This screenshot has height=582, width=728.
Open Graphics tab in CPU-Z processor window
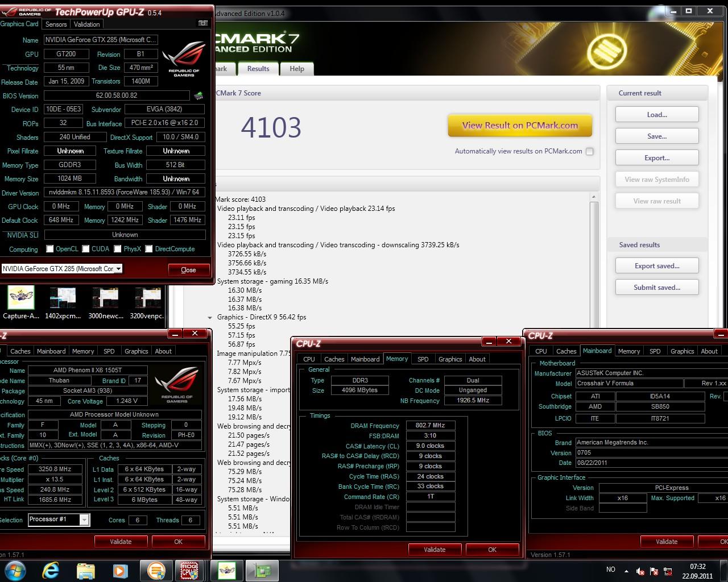(x=136, y=351)
